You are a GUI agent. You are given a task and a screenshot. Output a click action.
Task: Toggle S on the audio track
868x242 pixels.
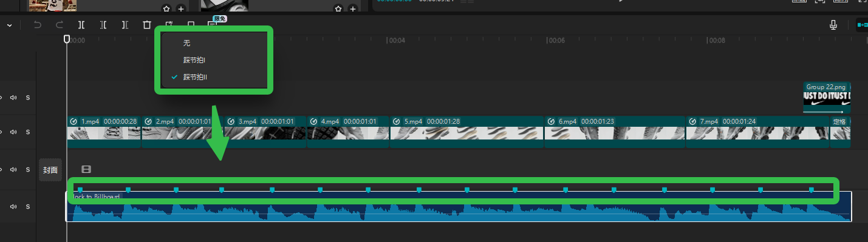28,207
